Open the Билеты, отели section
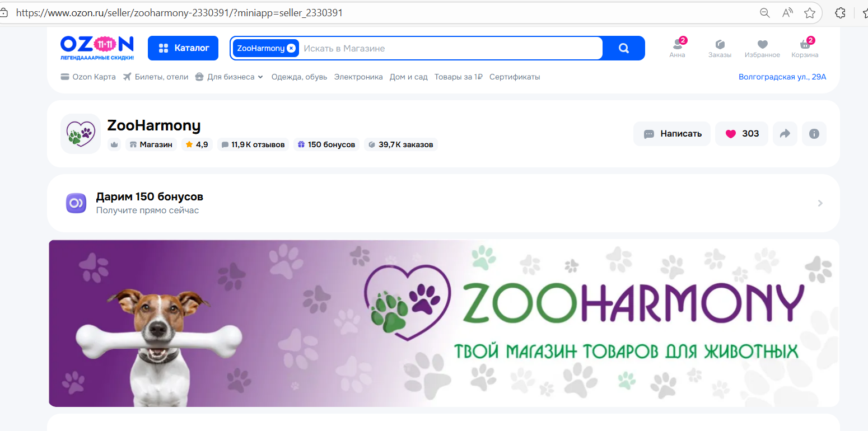This screenshot has width=868, height=431. pyautogui.click(x=155, y=77)
